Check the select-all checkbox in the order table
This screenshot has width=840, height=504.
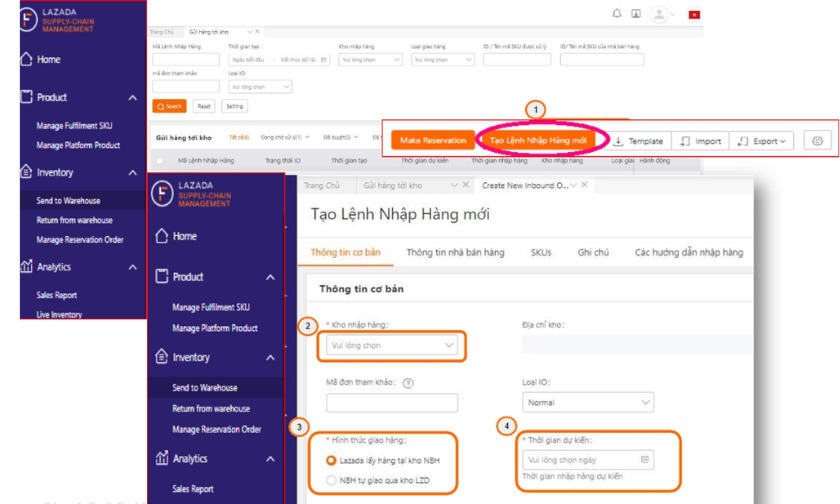(160, 161)
